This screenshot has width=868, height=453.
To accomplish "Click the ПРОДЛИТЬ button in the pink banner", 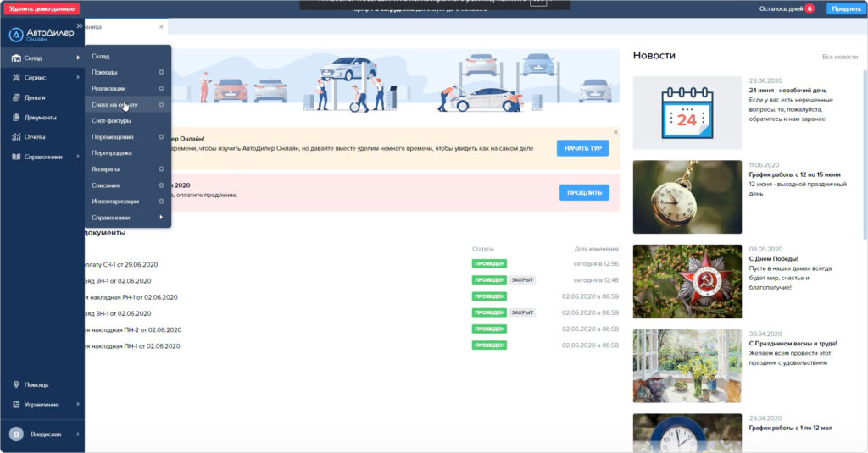I will point(584,192).
